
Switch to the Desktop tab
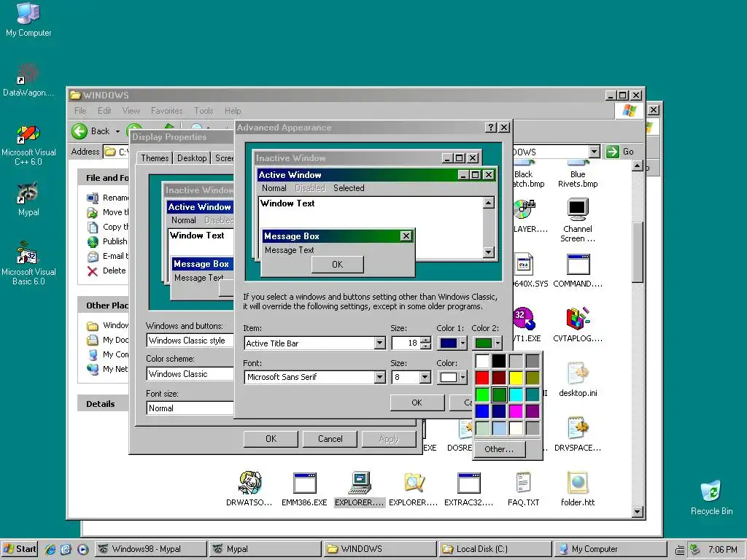192,157
